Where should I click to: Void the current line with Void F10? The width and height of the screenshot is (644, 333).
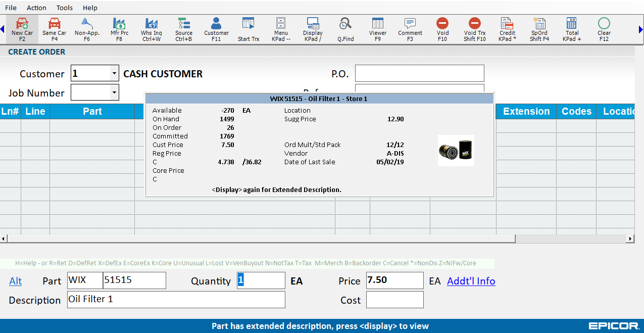[x=442, y=29]
